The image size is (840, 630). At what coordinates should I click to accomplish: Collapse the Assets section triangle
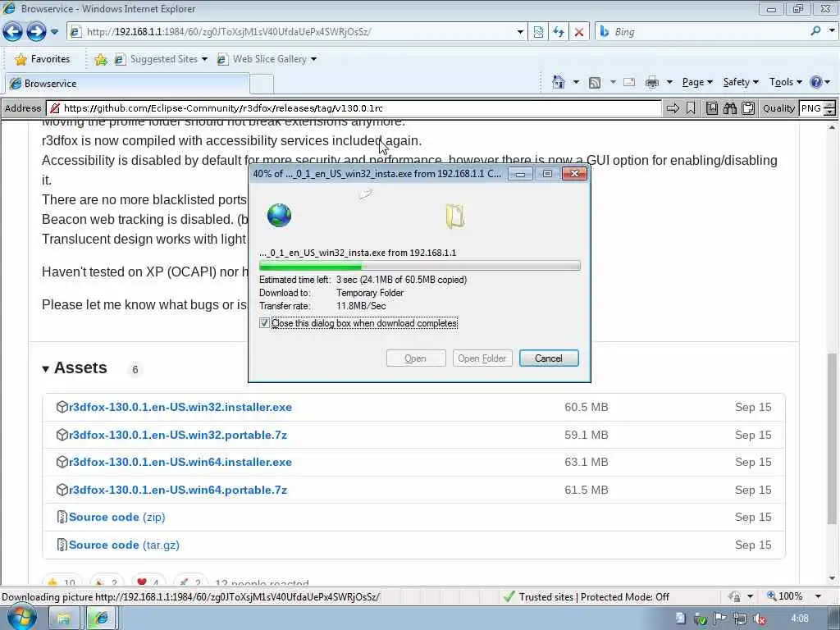[46, 369]
